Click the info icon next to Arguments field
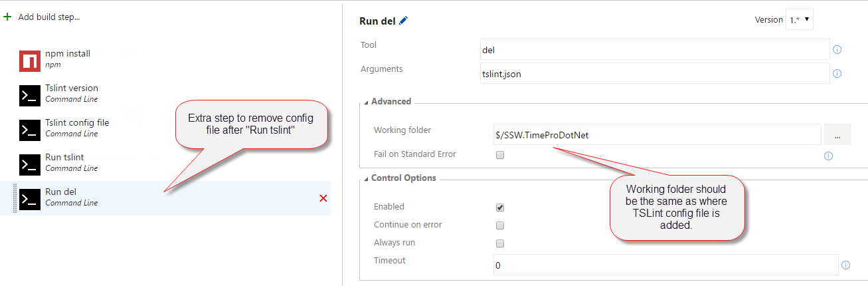 pyautogui.click(x=837, y=74)
